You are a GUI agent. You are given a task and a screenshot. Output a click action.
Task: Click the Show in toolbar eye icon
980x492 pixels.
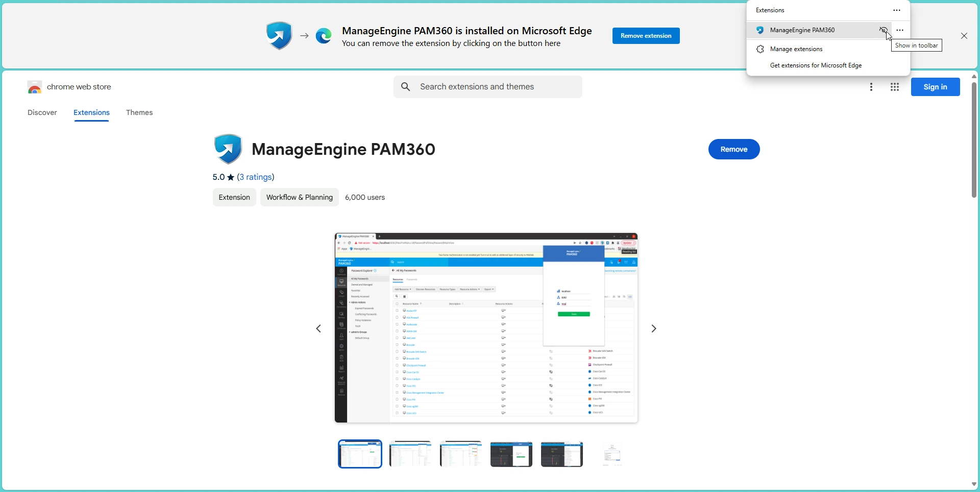pyautogui.click(x=884, y=30)
